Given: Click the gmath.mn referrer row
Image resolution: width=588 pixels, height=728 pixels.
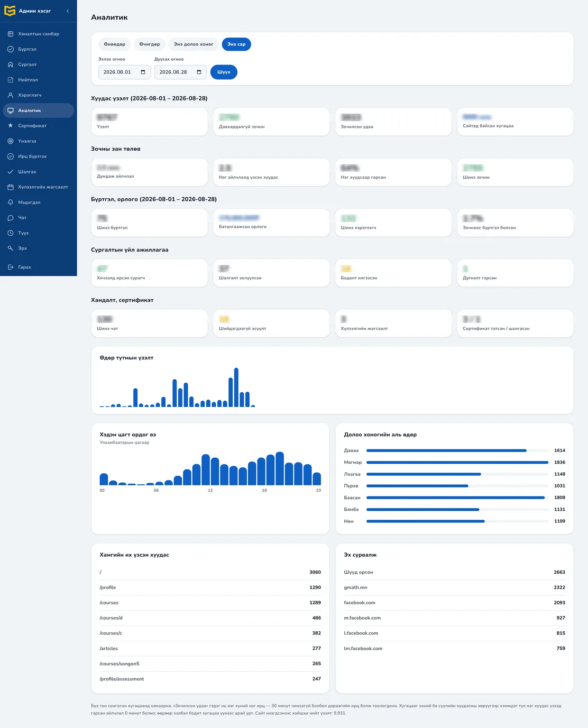Looking at the screenshot, I should click(x=454, y=588).
